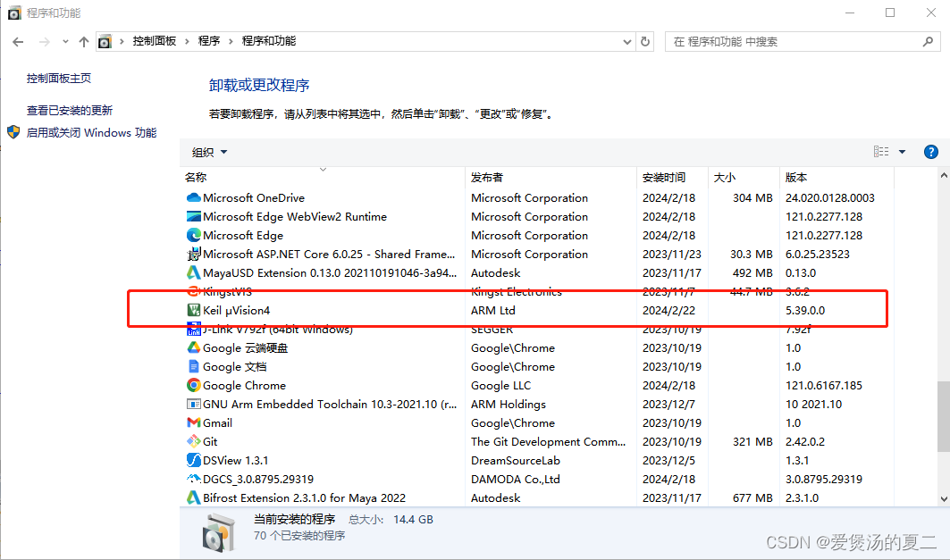
Task: Click the 24.020.0128.0003 version cell
Action: pyautogui.click(x=830, y=198)
